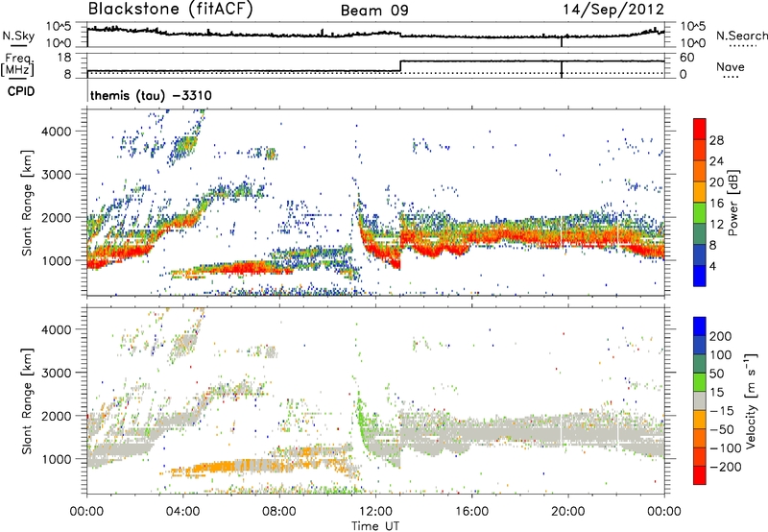The height and width of the screenshot is (532, 768).
Task: Click the frequency step-up near 13:00 UT
Action: 400,66
